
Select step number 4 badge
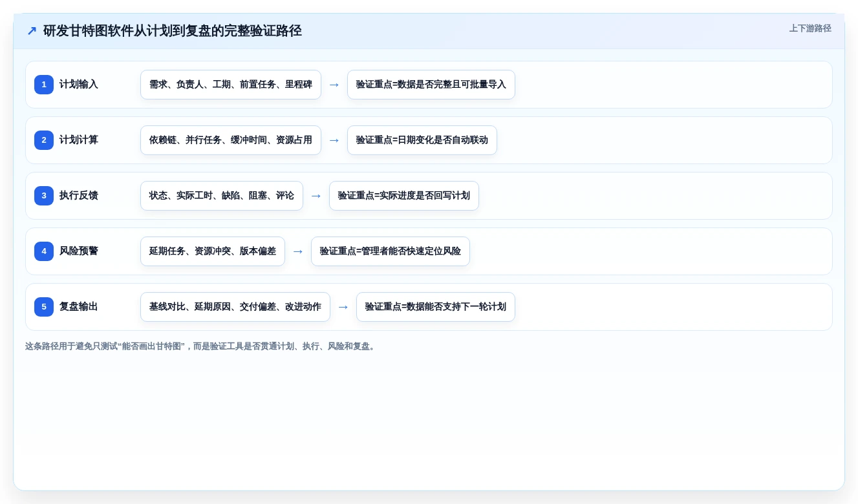click(x=44, y=251)
